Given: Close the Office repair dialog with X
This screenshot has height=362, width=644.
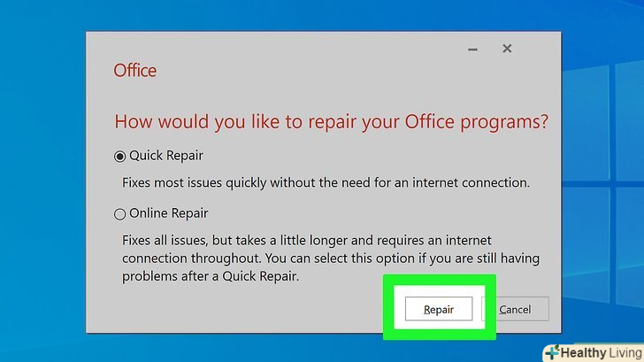Looking at the screenshot, I should (507, 48).
